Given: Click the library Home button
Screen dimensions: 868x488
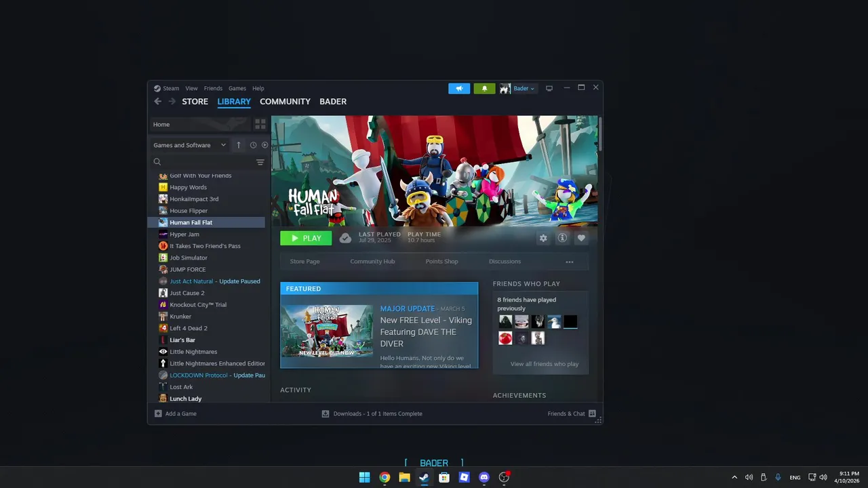Looking at the screenshot, I should pyautogui.click(x=200, y=124).
